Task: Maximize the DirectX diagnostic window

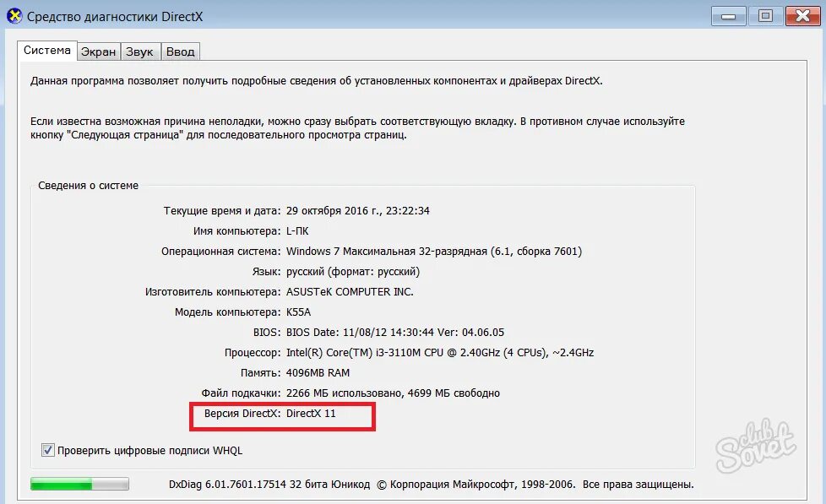Action: pyautogui.click(x=765, y=16)
